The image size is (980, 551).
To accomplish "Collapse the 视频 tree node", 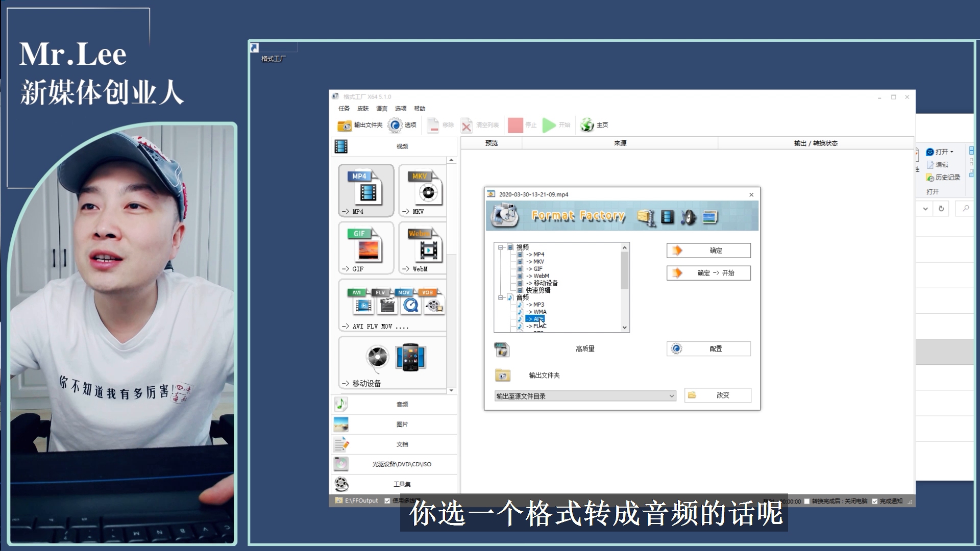I will pyautogui.click(x=501, y=247).
